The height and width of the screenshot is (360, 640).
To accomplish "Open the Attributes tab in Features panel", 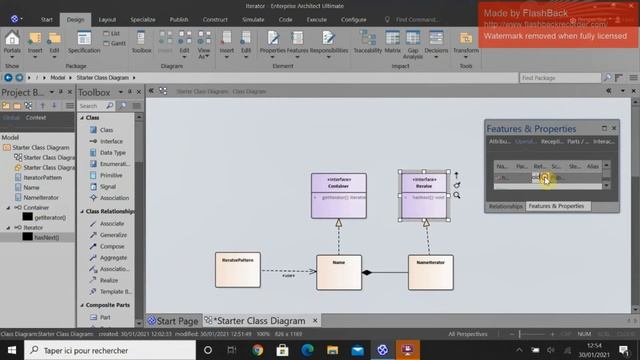I will pyautogui.click(x=500, y=142).
